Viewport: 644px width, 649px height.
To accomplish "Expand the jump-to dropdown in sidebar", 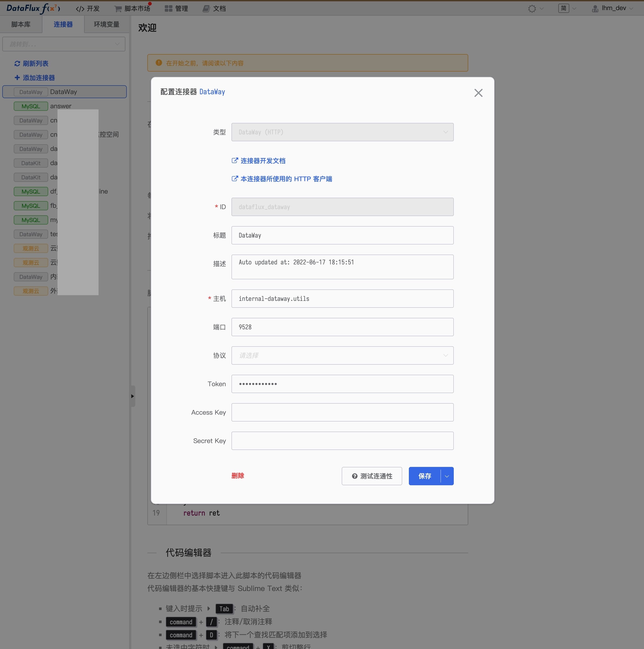I will tap(64, 44).
